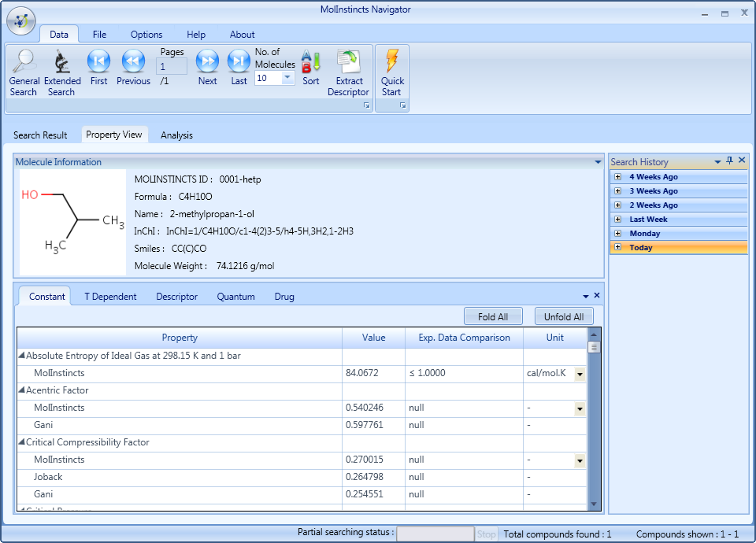Open No. of Molecules dropdown

(x=288, y=78)
